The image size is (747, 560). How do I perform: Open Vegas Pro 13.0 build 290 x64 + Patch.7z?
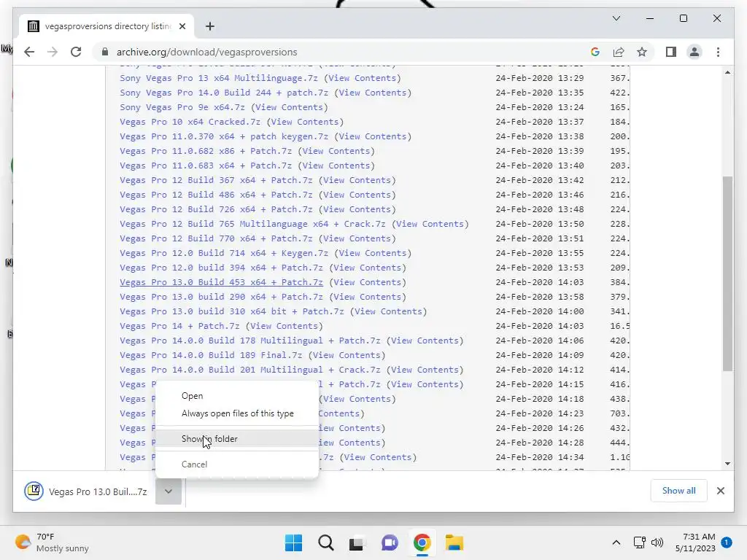point(221,297)
